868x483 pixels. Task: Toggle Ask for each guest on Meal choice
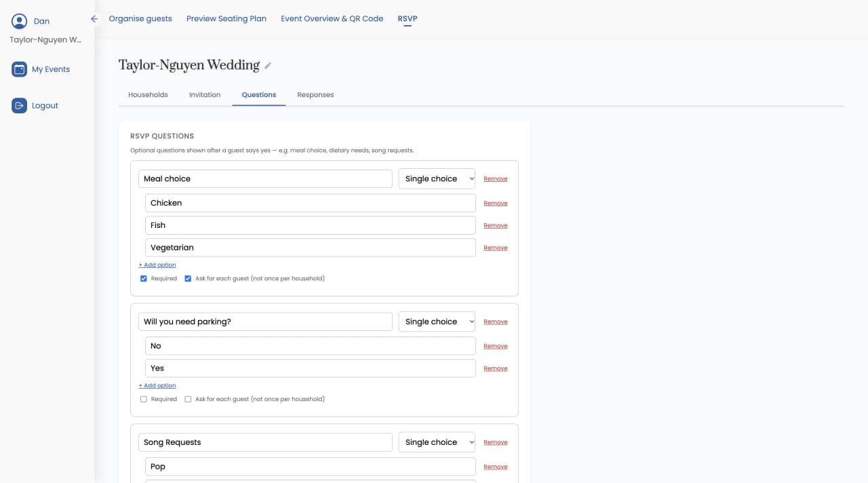(188, 279)
